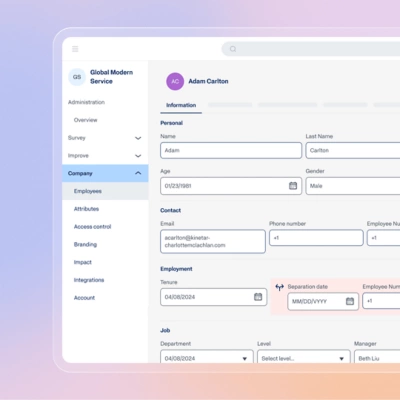Click the Contact section heading
400x400 pixels.
(170, 210)
